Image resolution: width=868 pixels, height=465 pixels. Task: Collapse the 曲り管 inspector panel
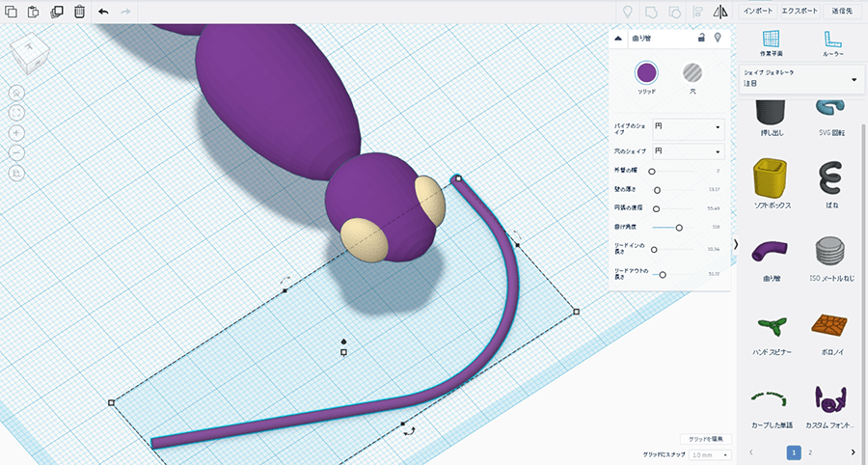(618, 39)
